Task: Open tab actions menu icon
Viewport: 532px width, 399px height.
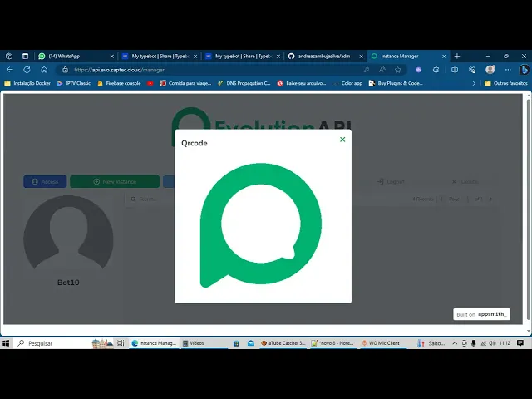Action: (26, 56)
